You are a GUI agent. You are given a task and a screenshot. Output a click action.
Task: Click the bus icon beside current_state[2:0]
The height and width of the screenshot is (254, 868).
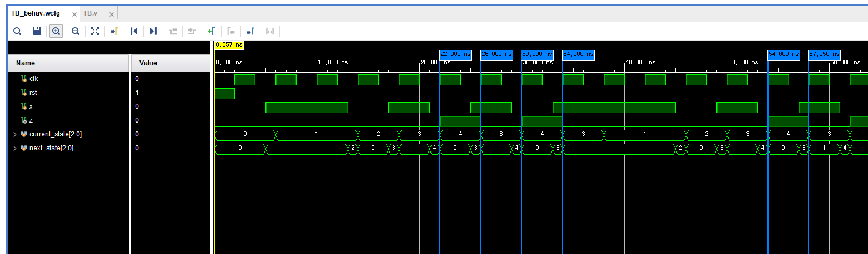pos(24,134)
